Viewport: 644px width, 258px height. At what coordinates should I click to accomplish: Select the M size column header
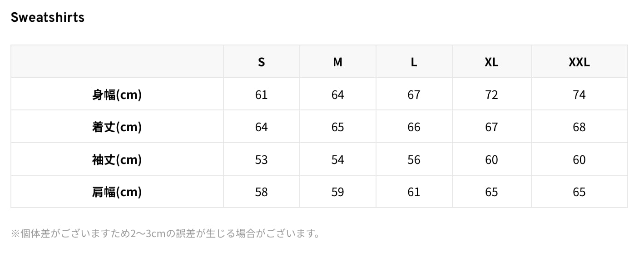pyautogui.click(x=337, y=62)
